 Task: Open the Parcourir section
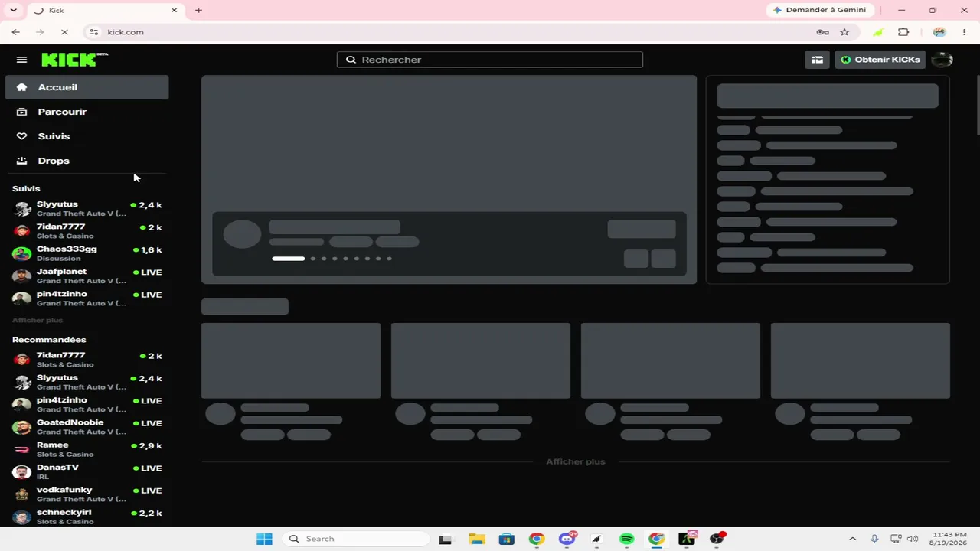click(x=87, y=112)
